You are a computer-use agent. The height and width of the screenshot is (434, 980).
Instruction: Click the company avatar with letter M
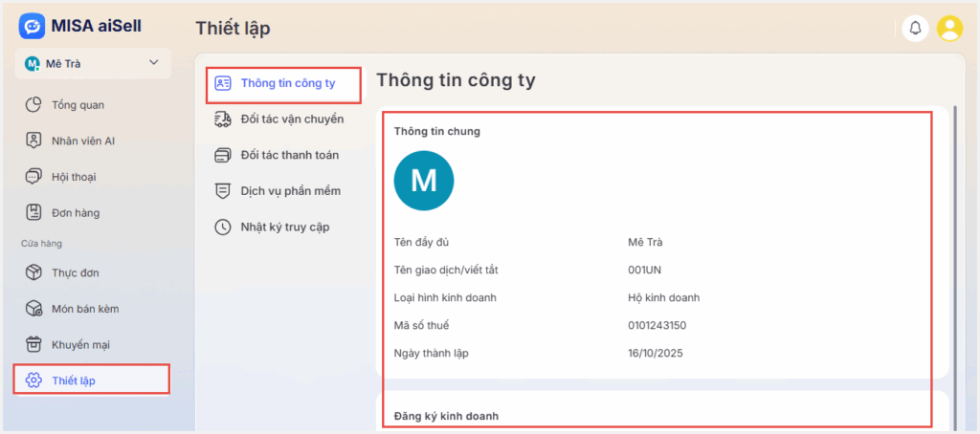pos(423,181)
